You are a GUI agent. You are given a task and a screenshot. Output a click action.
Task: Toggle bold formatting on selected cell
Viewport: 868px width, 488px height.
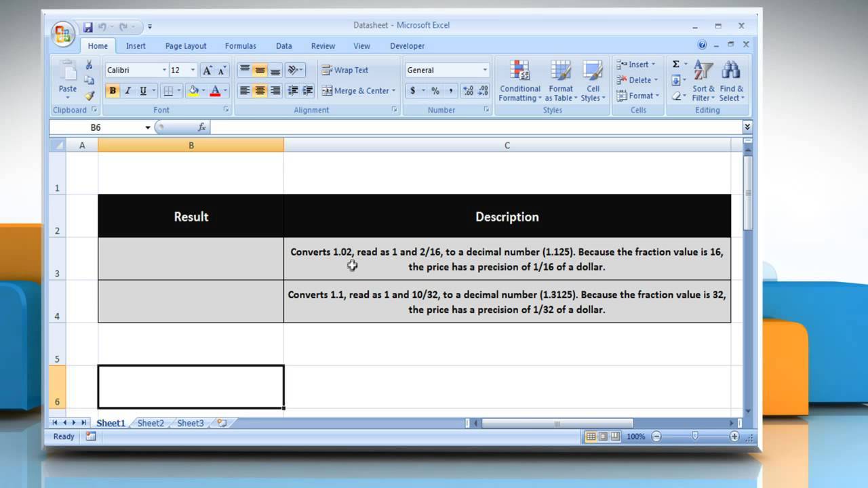click(x=112, y=90)
